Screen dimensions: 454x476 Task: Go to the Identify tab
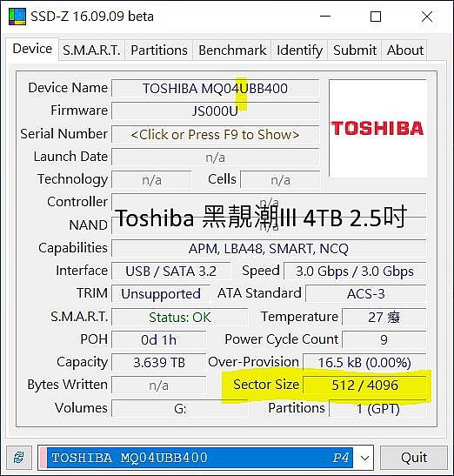299,50
